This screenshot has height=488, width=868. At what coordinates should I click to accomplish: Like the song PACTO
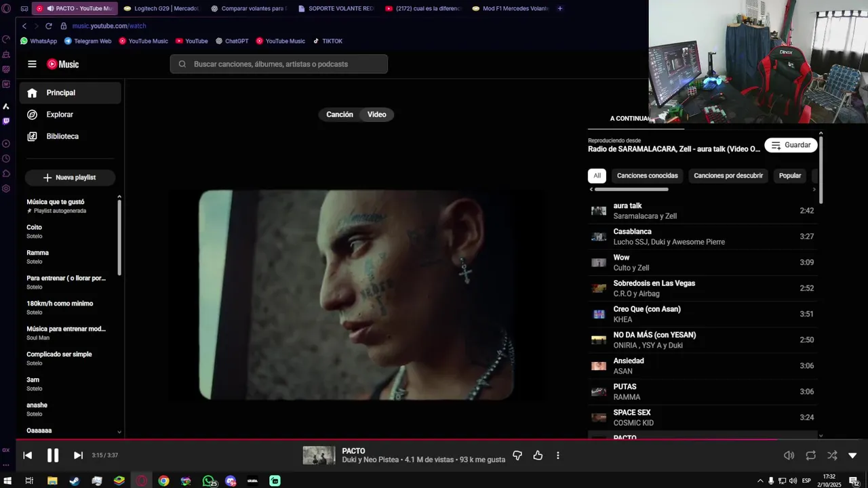coord(538,455)
